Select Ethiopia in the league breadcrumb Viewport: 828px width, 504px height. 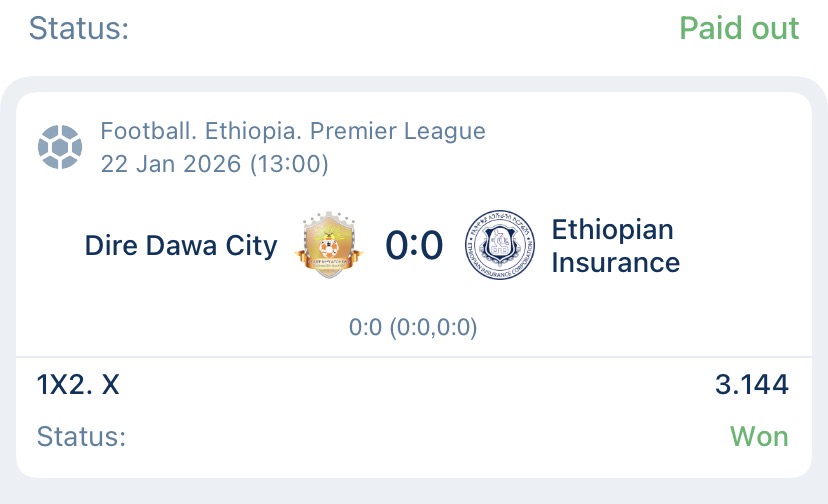[236, 131]
